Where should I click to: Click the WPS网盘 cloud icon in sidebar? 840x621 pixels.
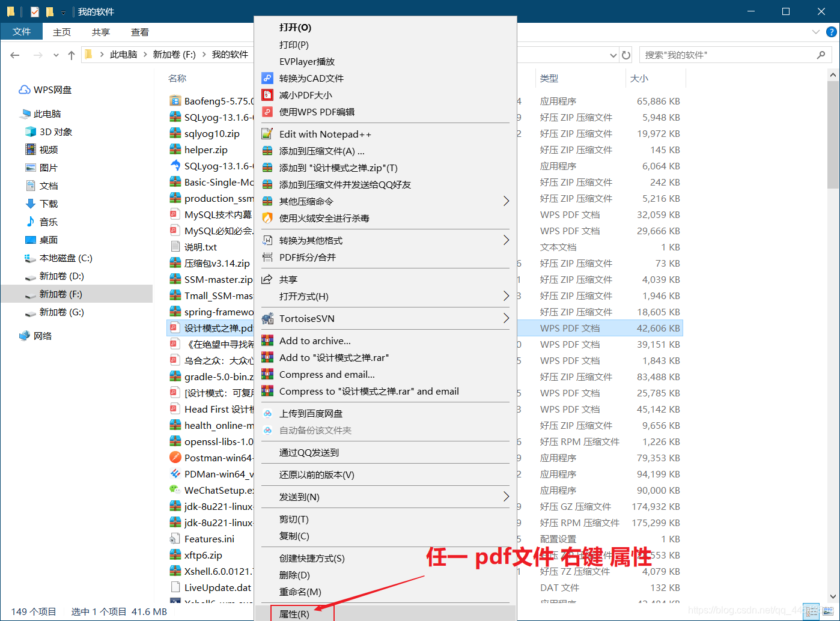pos(25,89)
